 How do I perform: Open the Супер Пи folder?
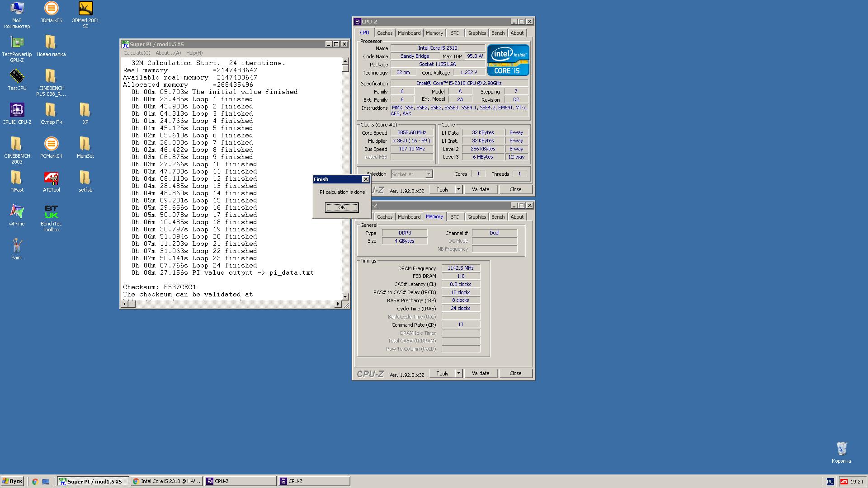click(x=51, y=114)
